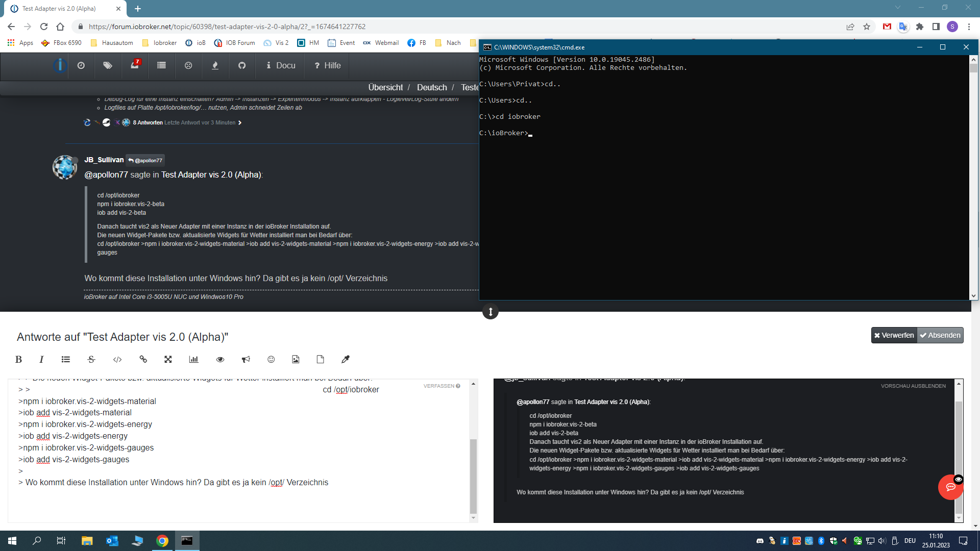
Task: Go to Deutsch breadcrumb
Action: point(432,87)
